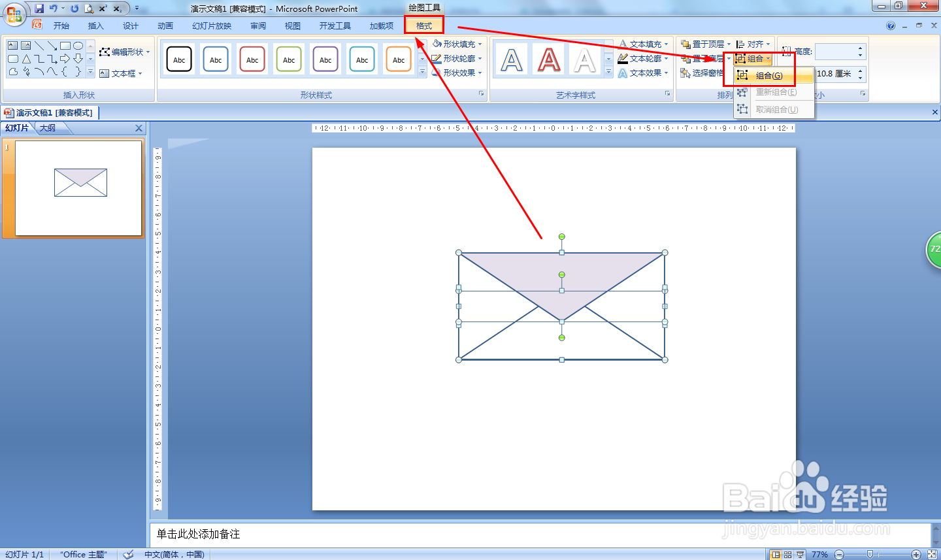Select the isosceles triangle shape

26,59
